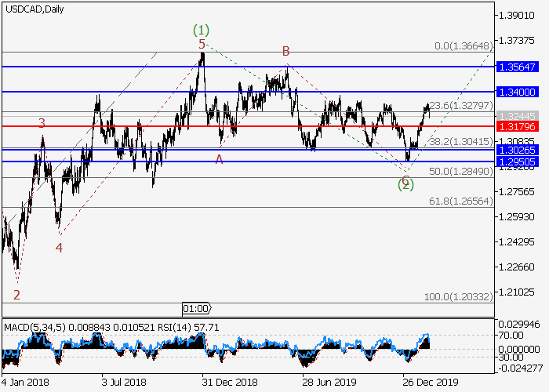Image resolution: width=549 pixels, height=392 pixels.
Task: Select the current price 1.32445 tag
Action: click(522, 115)
